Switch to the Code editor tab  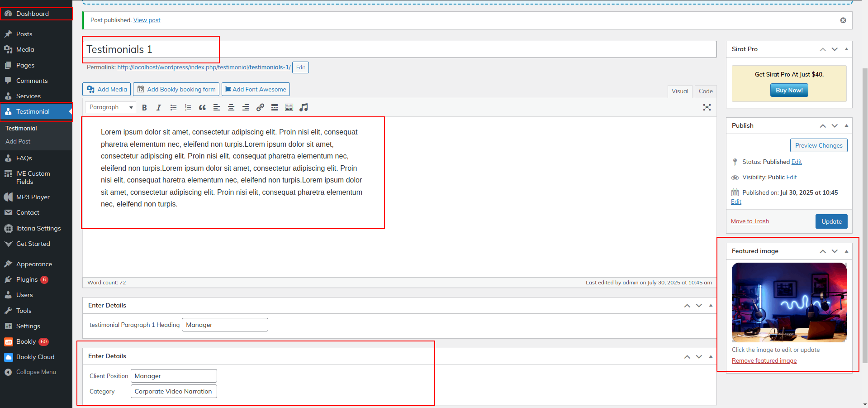click(x=705, y=91)
